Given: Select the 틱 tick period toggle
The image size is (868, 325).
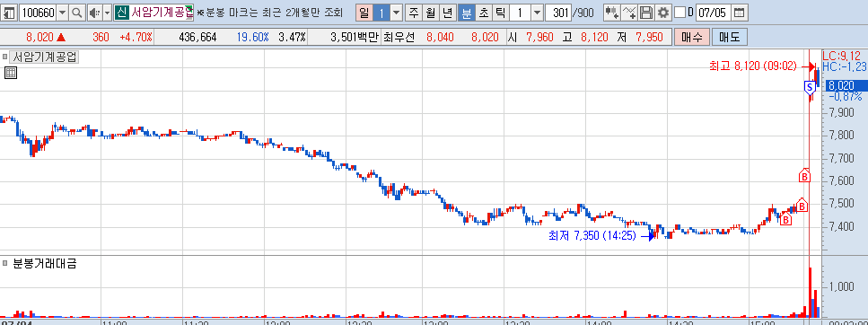Looking at the screenshot, I should pos(500,13).
